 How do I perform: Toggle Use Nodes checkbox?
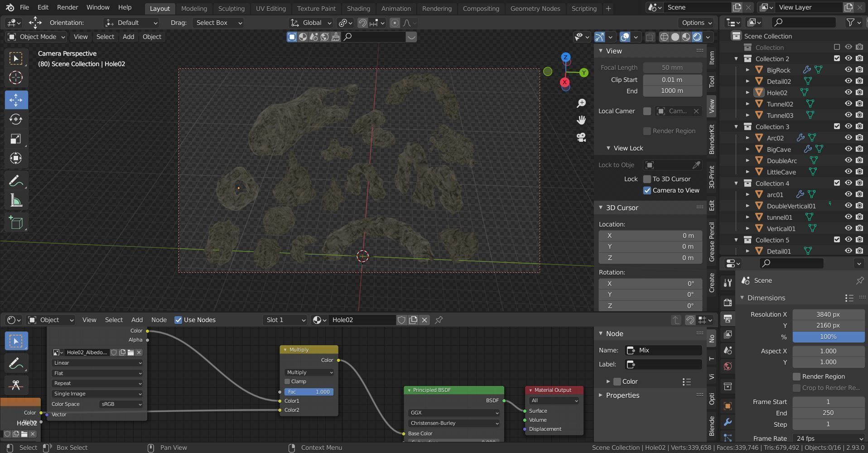(178, 320)
